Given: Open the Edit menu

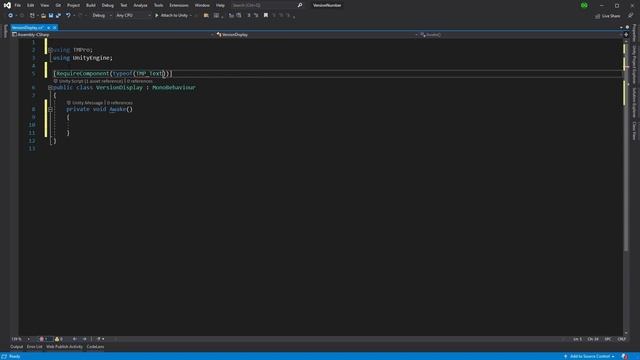Looking at the screenshot, I should 31,5.
